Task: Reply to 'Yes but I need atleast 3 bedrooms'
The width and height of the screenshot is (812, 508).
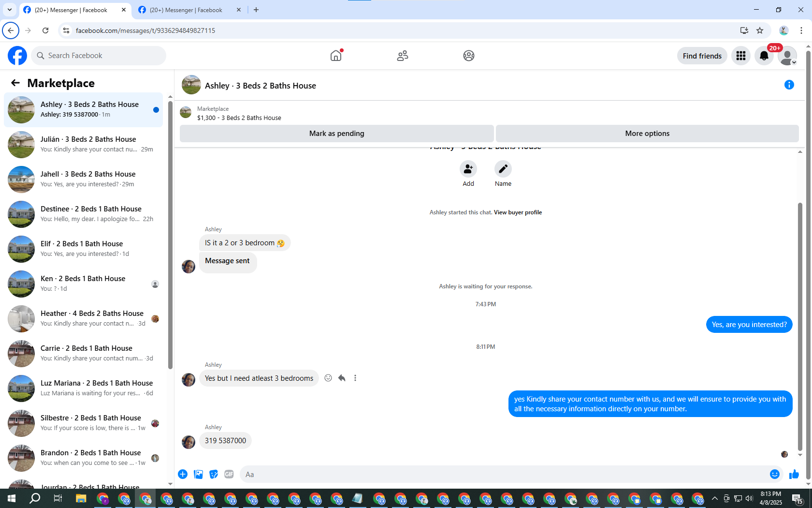Action: pos(342,378)
